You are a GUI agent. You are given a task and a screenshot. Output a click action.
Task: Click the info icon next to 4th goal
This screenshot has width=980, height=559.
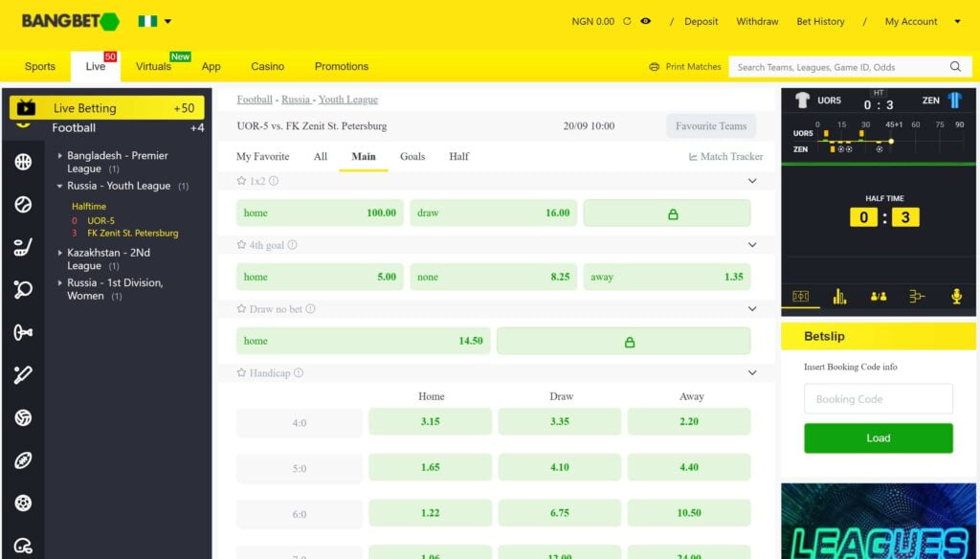(x=292, y=245)
